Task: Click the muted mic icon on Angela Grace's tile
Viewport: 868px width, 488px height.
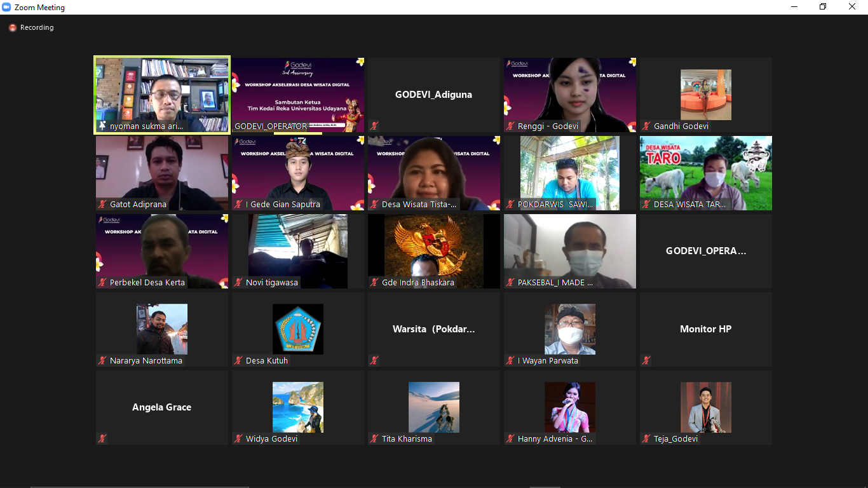Action: tap(102, 438)
